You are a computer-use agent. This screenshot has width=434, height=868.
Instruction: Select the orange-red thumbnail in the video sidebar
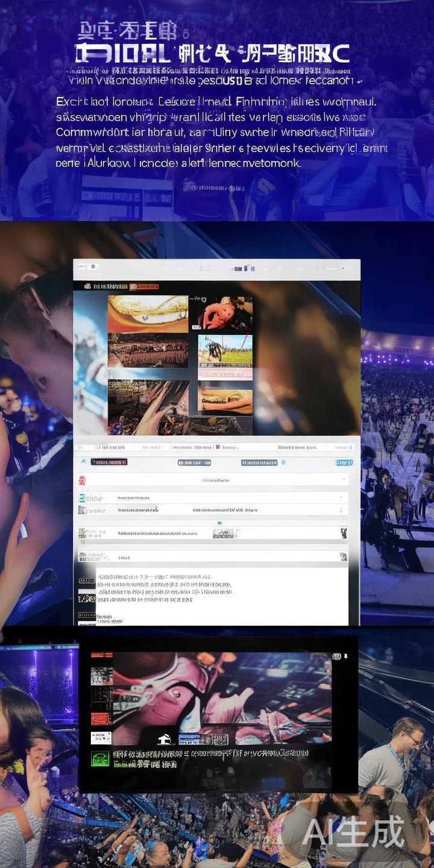pyautogui.click(x=101, y=719)
